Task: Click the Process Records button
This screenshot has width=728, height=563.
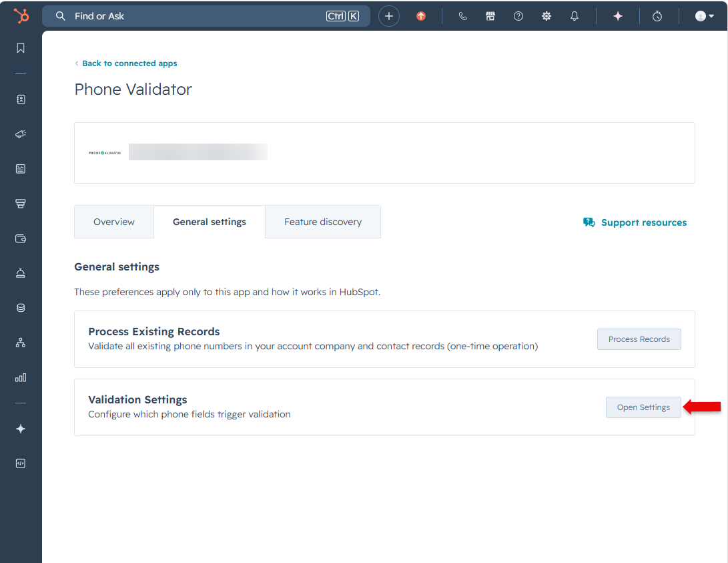Action: tap(639, 339)
